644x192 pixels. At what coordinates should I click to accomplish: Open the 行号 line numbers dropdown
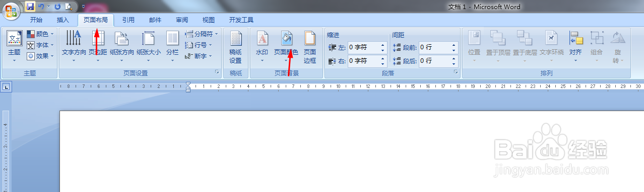(199, 45)
